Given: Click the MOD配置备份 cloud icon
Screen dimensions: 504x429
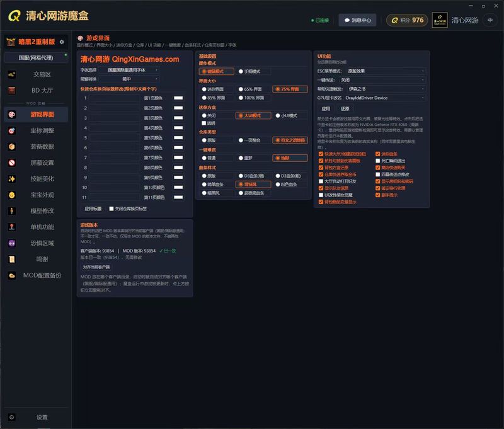Looking at the screenshot, I should coord(11,275).
